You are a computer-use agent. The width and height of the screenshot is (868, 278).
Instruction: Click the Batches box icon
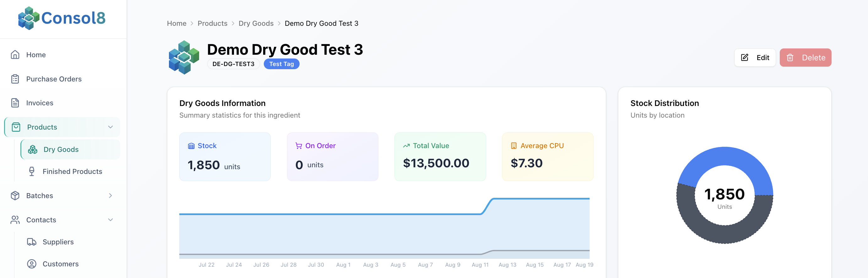[15, 196]
